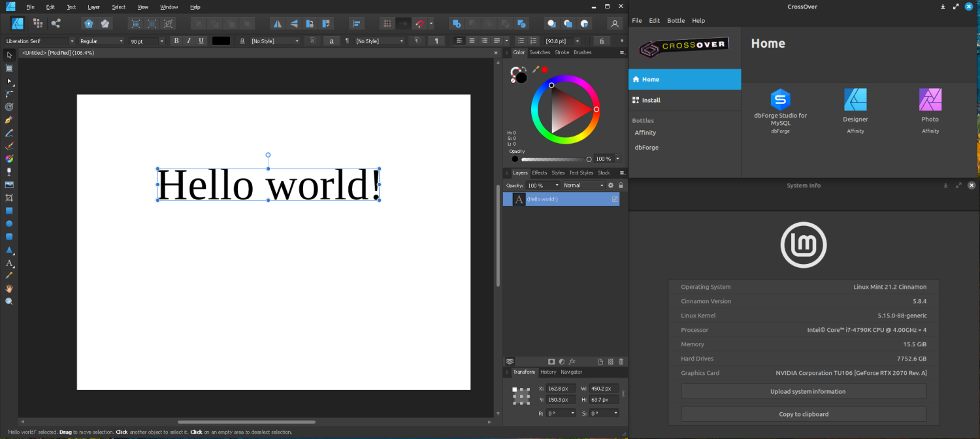Open the 90 pt font size dropdown
Viewport: 980px width, 439px height.
point(146,41)
